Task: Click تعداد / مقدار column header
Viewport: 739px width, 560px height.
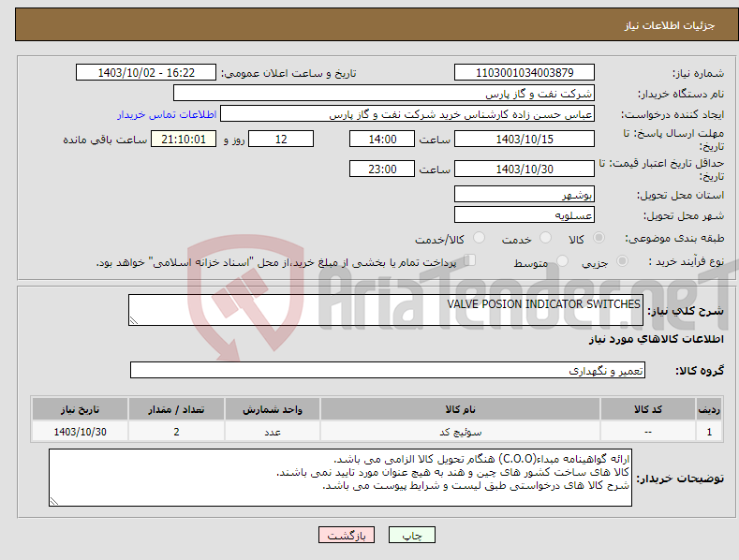Action: point(176,409)
